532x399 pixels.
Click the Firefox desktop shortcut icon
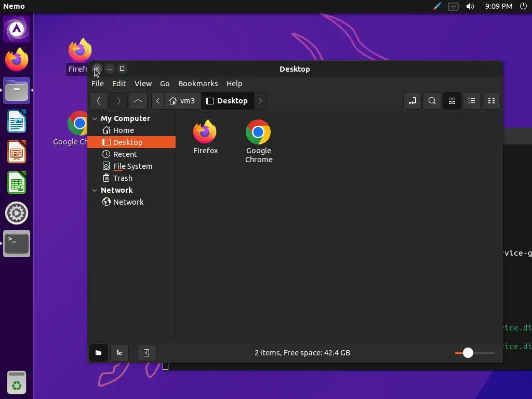pos(79,51)
